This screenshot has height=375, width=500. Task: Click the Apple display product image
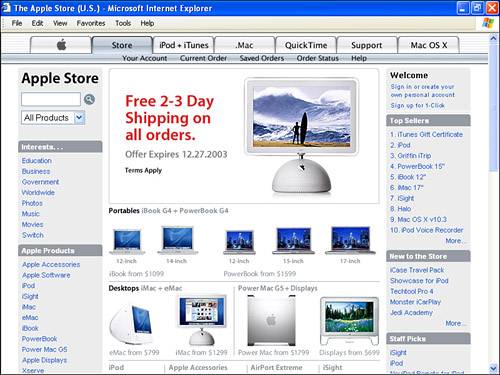point(349,321)
